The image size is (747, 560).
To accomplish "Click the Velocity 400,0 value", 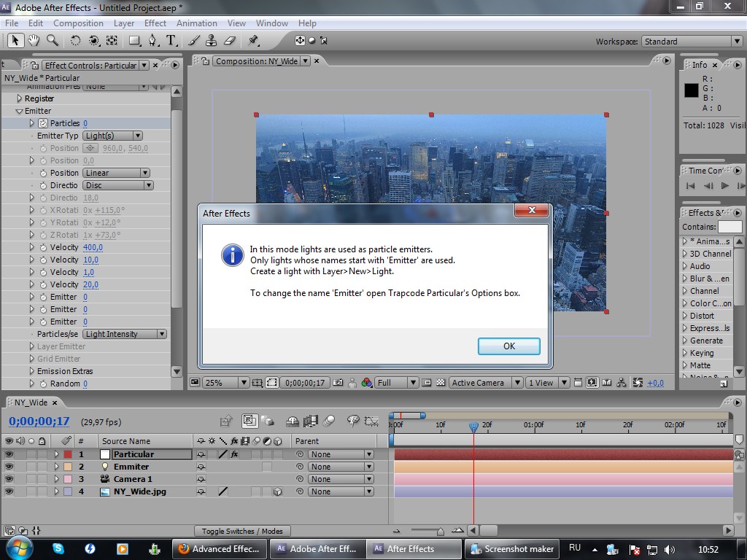I will (93, 247).
